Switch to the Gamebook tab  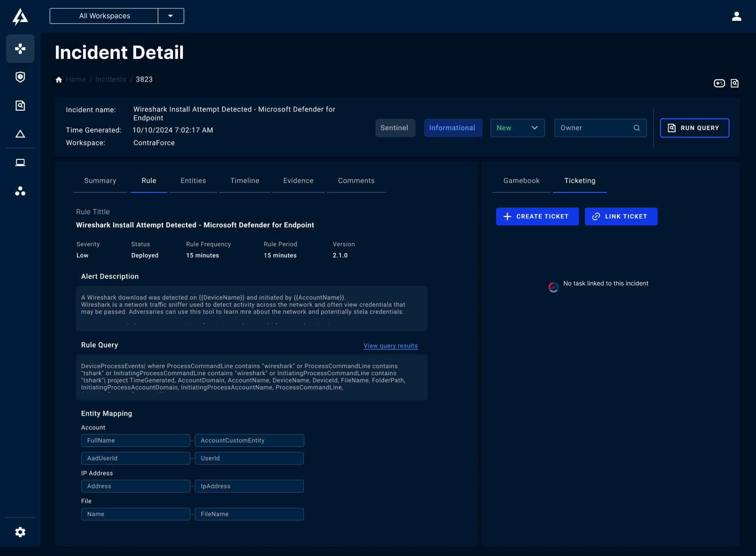(x=521, y=181)
